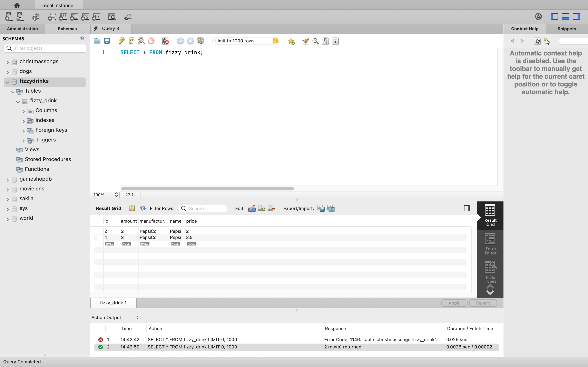This screenshot has height=367, width=588.
Task: Expand the sakila schema
Action: tap(8, 199)
